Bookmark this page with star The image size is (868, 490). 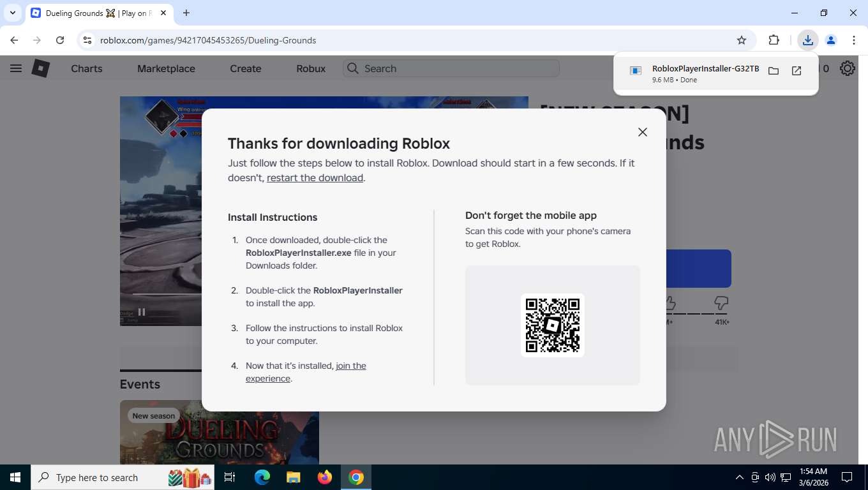[742, 40]
